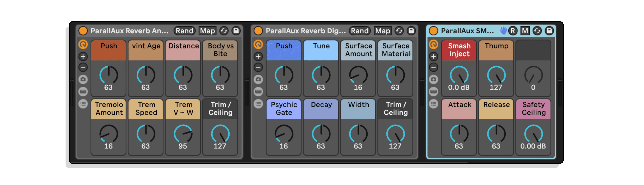Click save preset icon on ParallAux SM
This screenshot has width=644, height=185.
(x=549, y=31)
